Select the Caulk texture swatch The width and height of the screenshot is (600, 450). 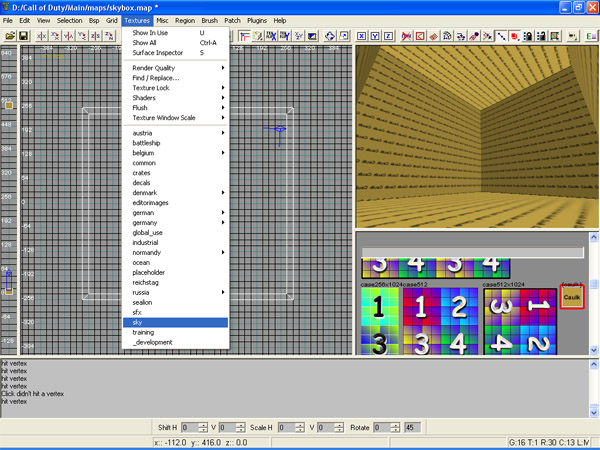(572, 297)
